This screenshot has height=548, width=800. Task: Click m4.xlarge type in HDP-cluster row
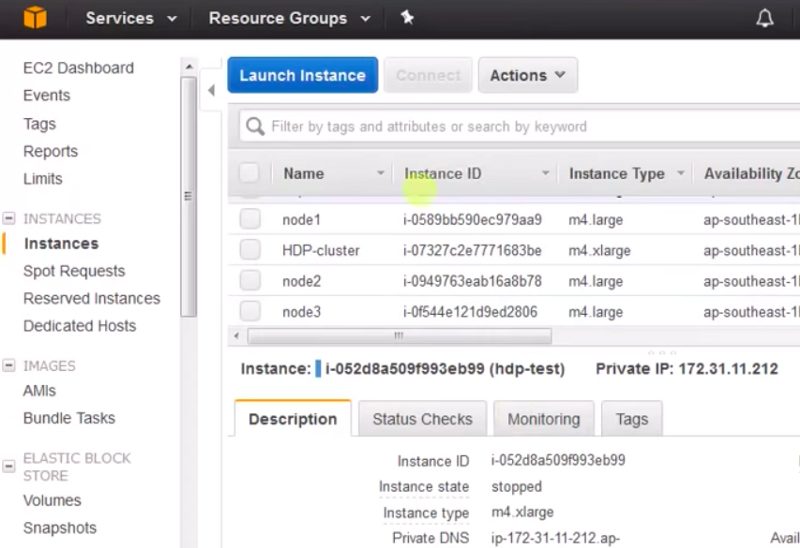pyautogui.click(x=599, y=250)
